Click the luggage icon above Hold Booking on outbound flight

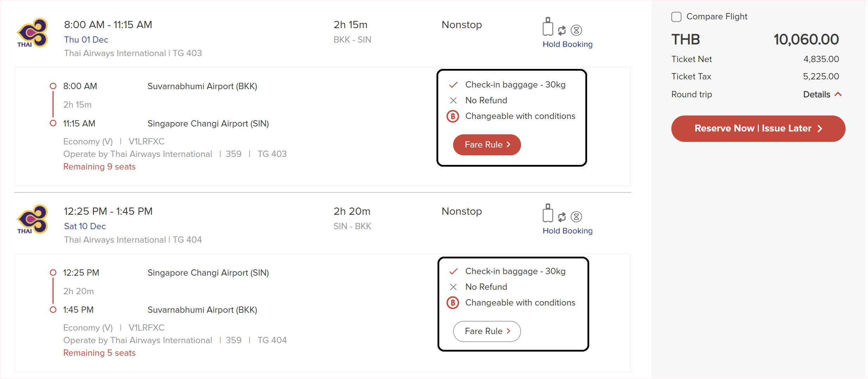[x=548, y=25]
